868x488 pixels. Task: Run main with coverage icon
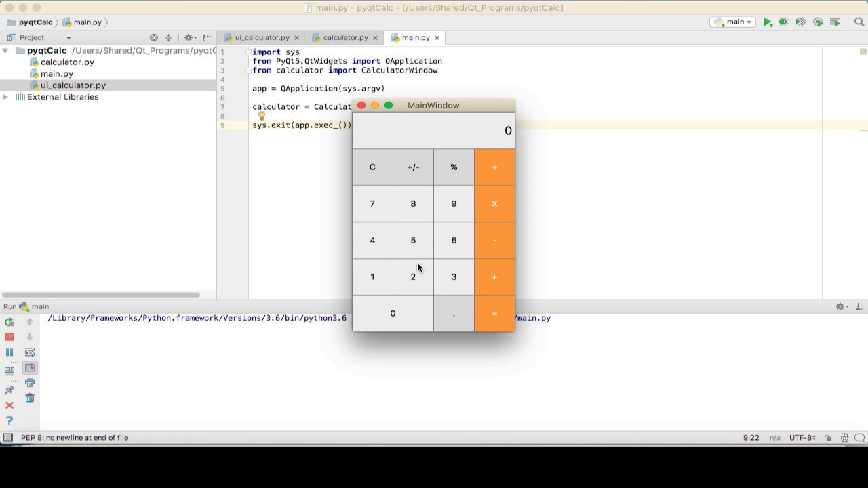801,22
